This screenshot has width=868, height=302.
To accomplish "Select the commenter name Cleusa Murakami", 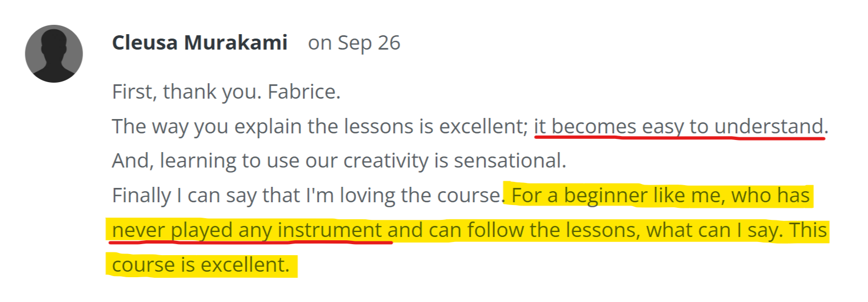I will point(200,42).
